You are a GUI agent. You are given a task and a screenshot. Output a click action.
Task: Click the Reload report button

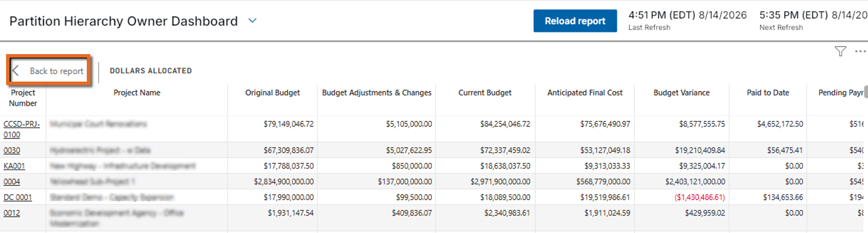pos(575,21)
